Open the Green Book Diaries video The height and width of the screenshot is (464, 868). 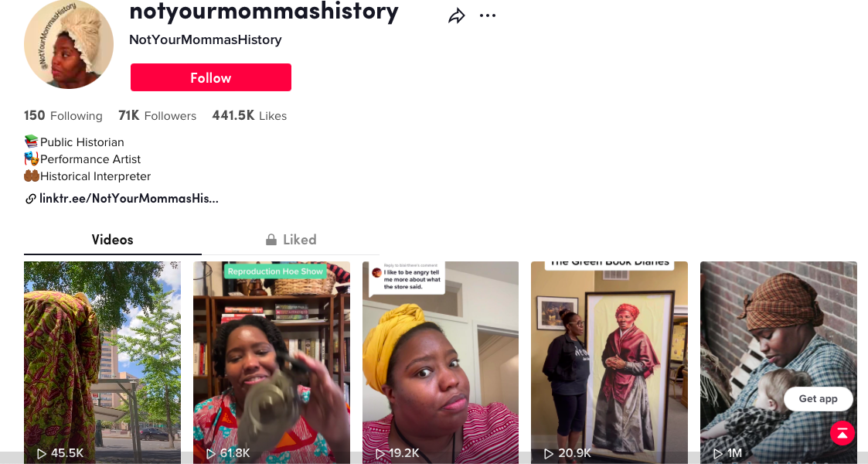(x=610, y=363)
